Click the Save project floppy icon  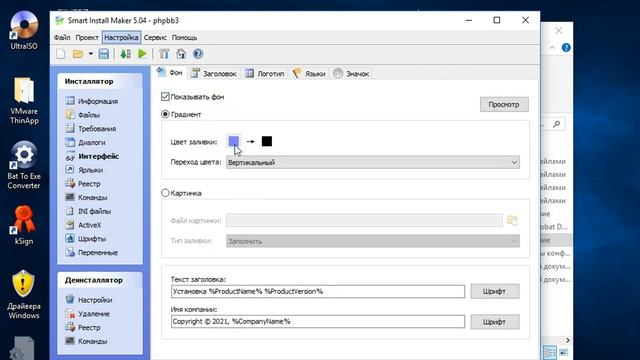104,54
